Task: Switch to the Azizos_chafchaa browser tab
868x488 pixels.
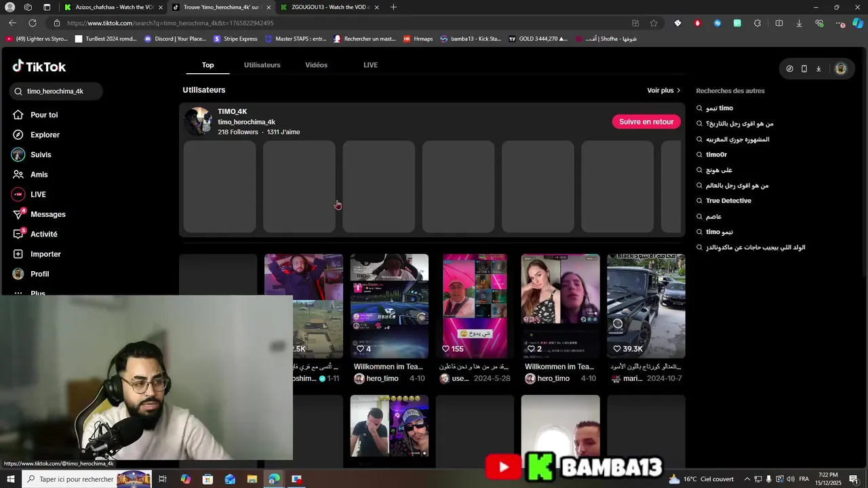Action: tap(112, 7)
